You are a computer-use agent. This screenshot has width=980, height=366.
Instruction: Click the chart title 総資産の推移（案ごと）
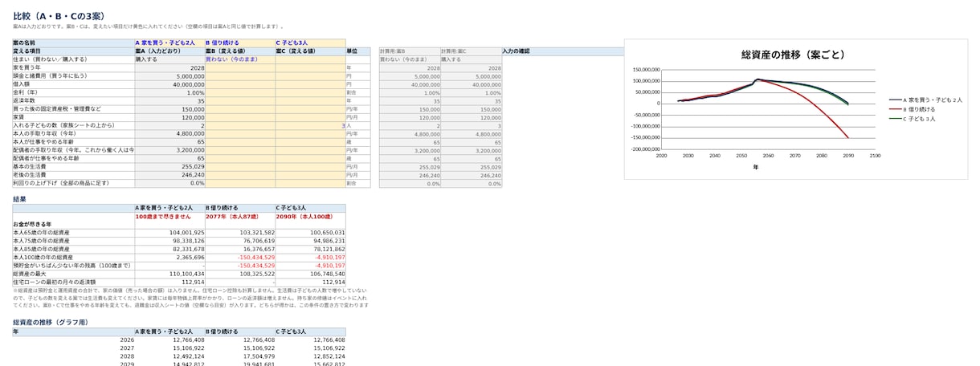click(792, 55)
